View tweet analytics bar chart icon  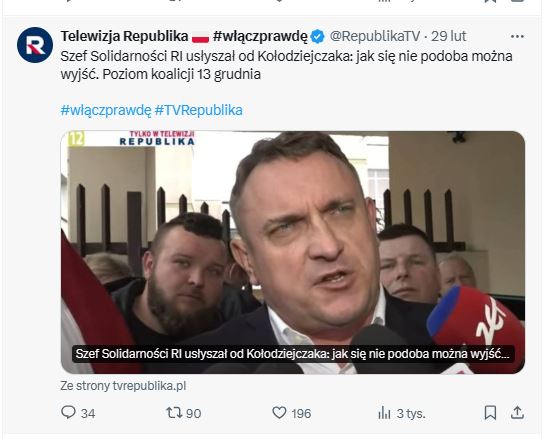point(384,413)
